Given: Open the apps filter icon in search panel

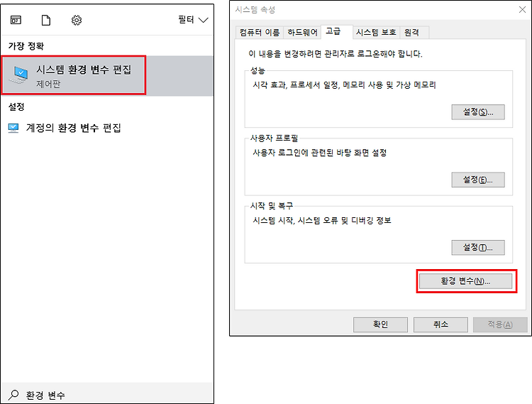Looking at the screenshot, I should [x=16, y=21].
